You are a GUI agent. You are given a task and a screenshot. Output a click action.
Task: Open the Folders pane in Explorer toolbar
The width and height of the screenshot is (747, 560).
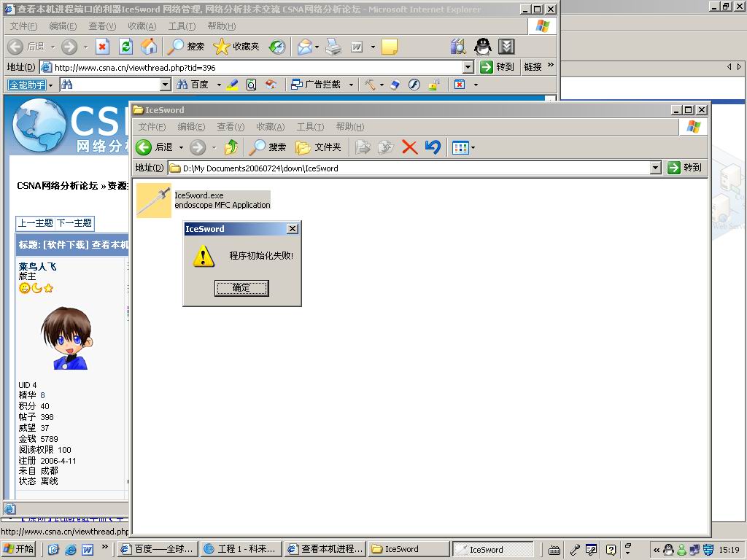click(319, 147)
